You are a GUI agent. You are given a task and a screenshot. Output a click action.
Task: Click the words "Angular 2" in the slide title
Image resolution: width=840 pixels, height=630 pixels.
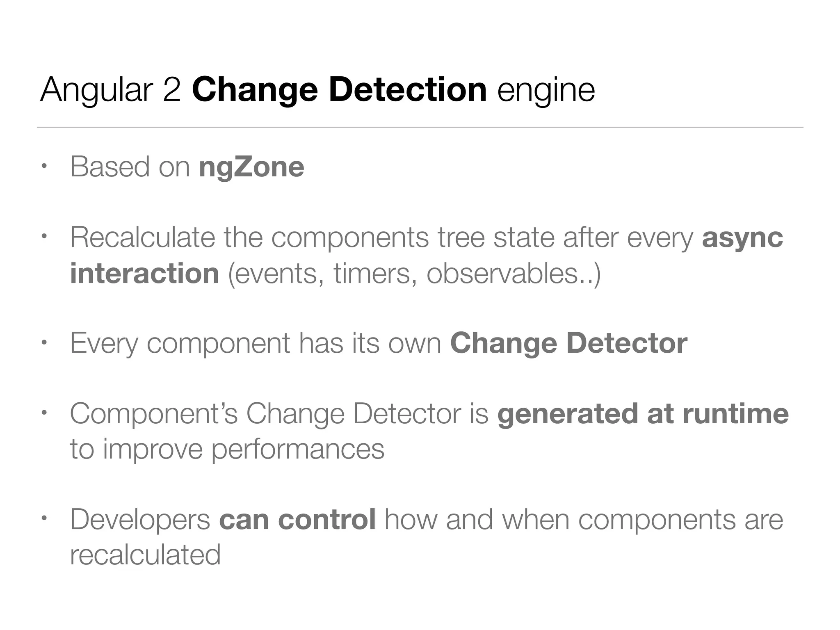110,89
